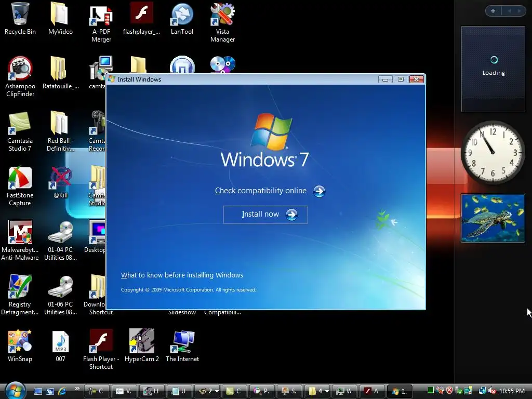Open What to know before installing Windows
Image resolution: width=532 pixels, height=399 pixels.
click(182, 275)
